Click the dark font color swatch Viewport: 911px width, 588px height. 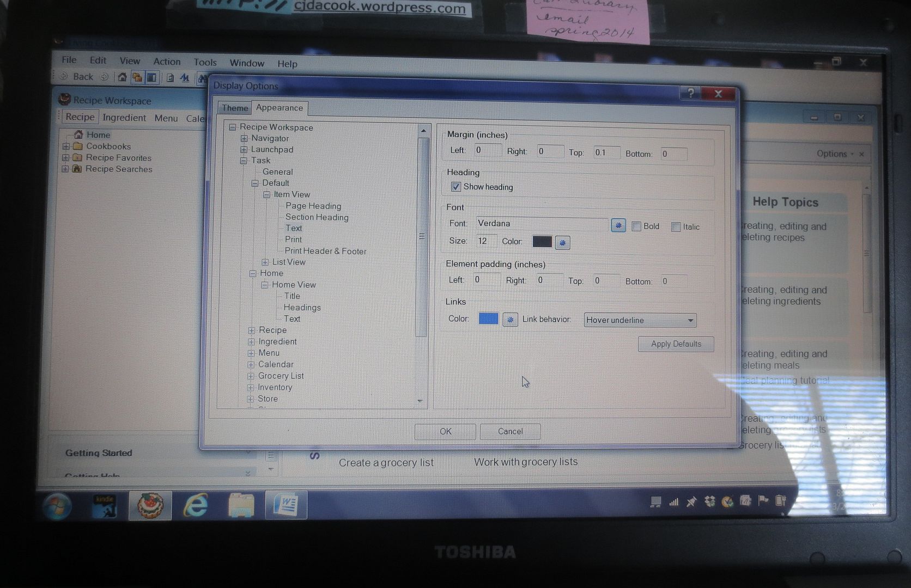point(542,242)
